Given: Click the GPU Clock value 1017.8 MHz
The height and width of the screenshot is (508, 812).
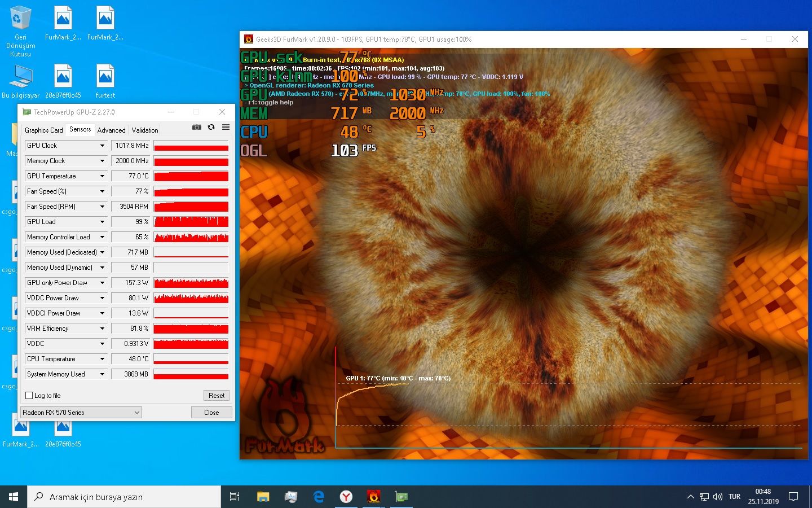Looking at the screenshot, I should (x=131, y=146).
